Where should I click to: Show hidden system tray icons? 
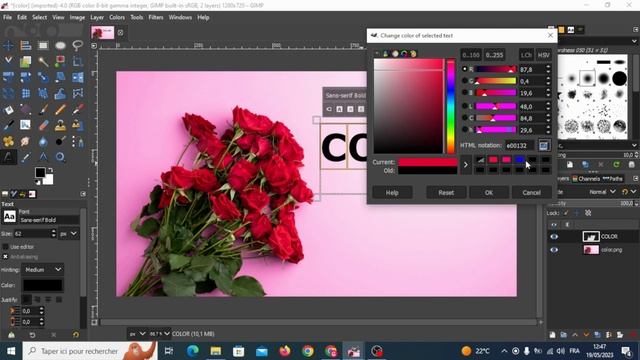pyautogui.click(x=504, y=351)
